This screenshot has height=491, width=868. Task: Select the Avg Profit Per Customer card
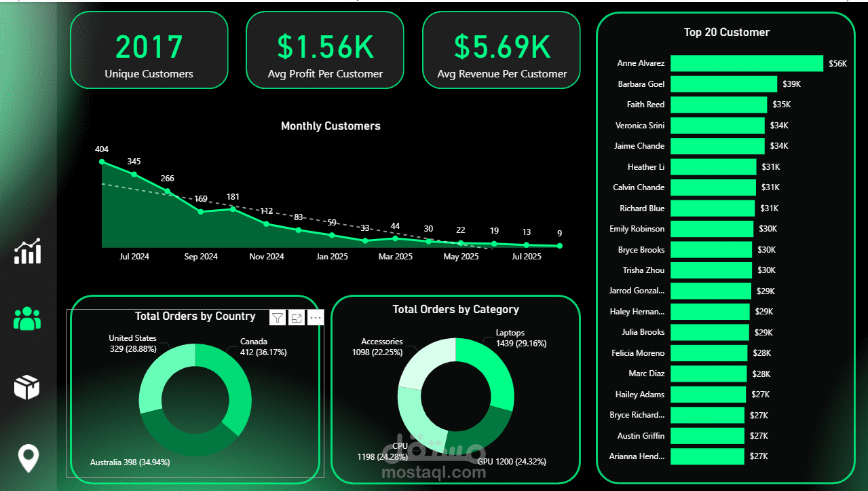tap(325, 50)
